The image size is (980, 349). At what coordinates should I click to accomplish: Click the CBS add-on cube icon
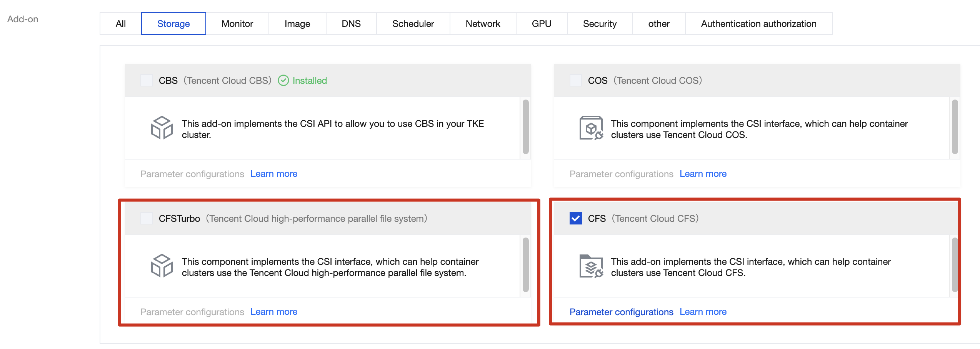click(162, 128)
